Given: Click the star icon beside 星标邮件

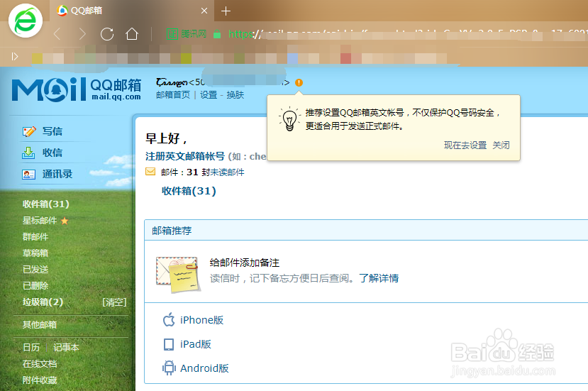Looking at the screenshot, I should pos(65,221).
